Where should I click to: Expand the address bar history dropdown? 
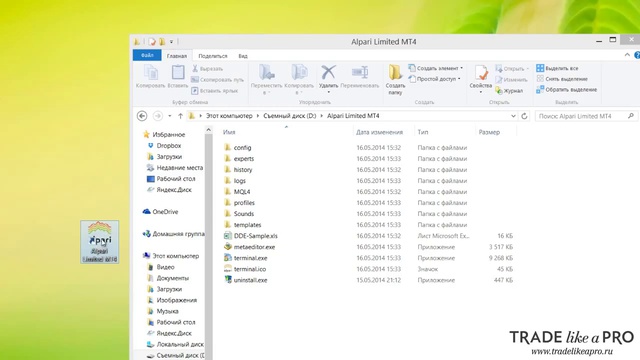pyautogui.click(x=513, y=116)
